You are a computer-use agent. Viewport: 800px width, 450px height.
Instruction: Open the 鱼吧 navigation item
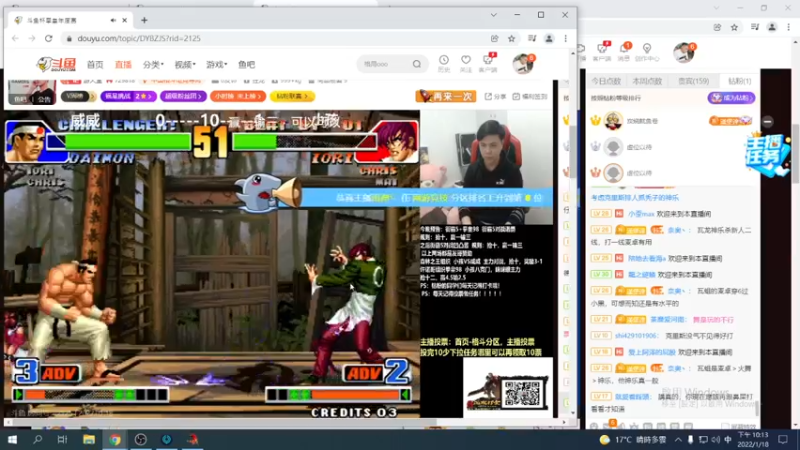(246, 65)
